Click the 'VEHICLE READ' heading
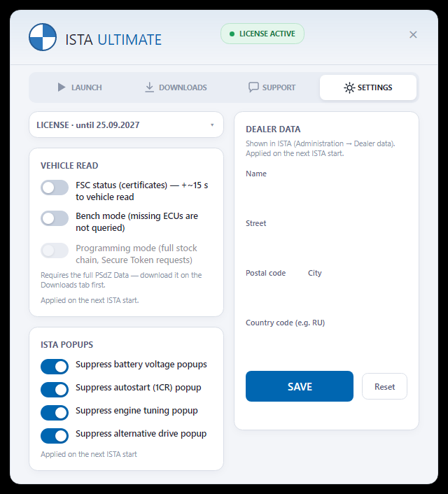The image size is (448, 494). coord(69,166)
